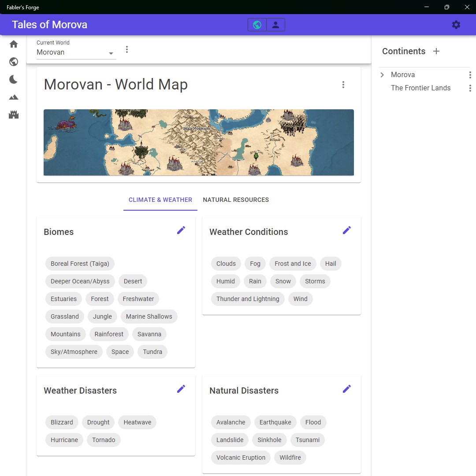Open the castle section from the sidebar
The height and width of the screenshot is (476, 476).
(13, 115)
